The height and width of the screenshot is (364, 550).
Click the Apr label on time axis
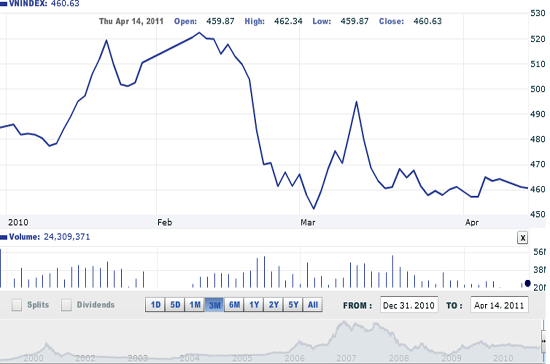tap(472, 222)
